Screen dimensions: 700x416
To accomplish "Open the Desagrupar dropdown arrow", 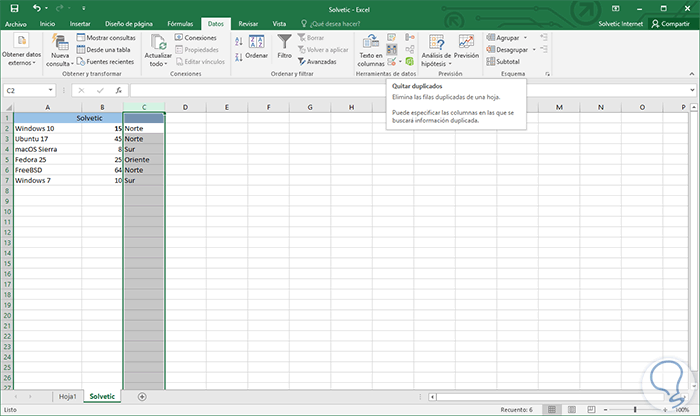I will tap(534, 50).
